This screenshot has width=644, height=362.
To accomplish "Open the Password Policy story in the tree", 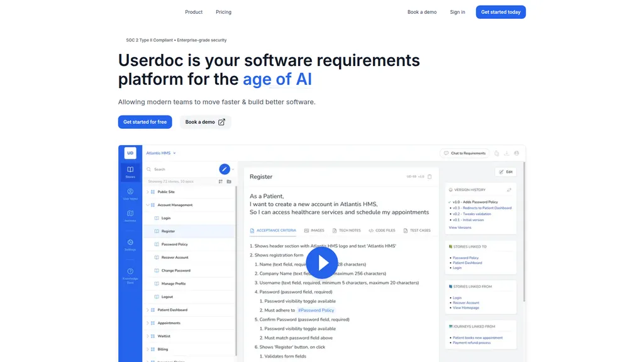I will point(175,244).
